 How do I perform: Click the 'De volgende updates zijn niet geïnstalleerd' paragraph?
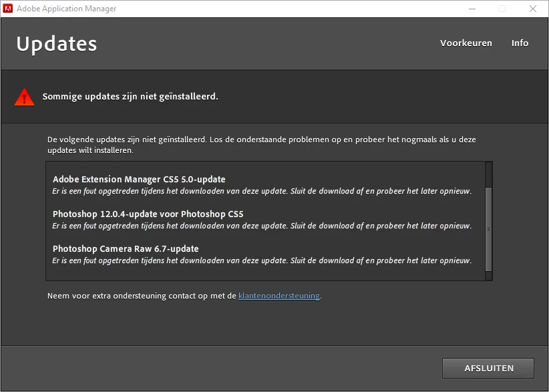pos(262,145)
